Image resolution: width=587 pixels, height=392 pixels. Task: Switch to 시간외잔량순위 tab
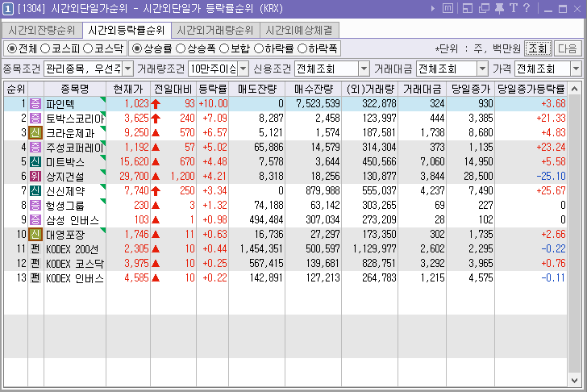tap(42, 30)
